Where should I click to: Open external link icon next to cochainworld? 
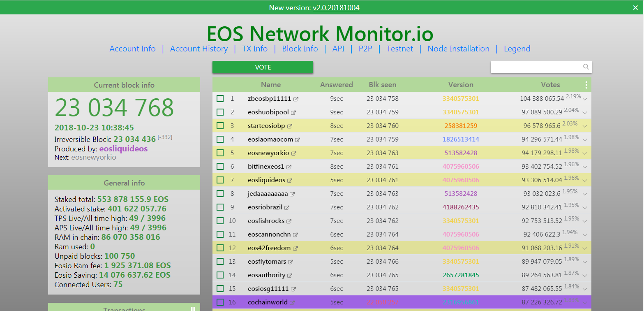coord(292,303)
